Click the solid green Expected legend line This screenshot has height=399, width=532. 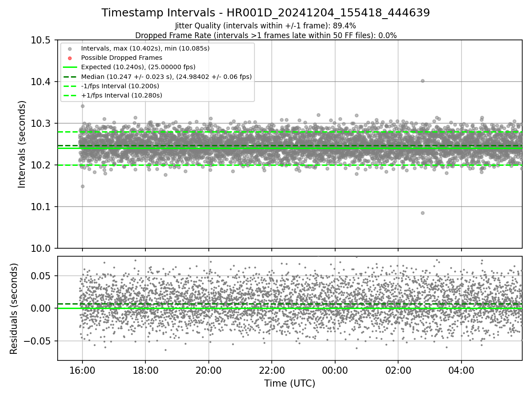point(70,67)
